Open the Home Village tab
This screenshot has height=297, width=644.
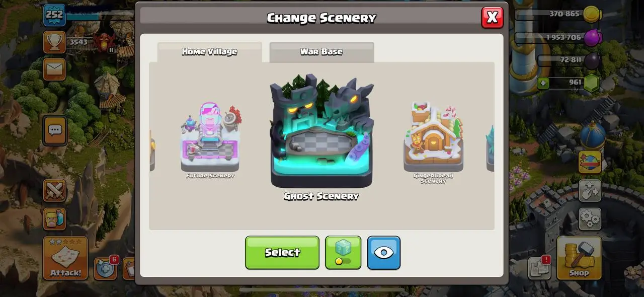click(209, 52)
